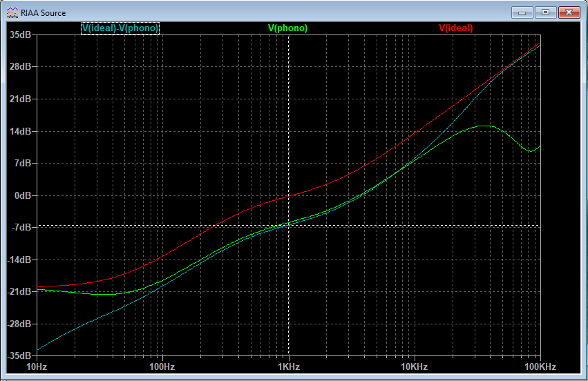588x381 pixels.
Task: Click the green V(phono) trace label
Action: (x=287, y=28)
